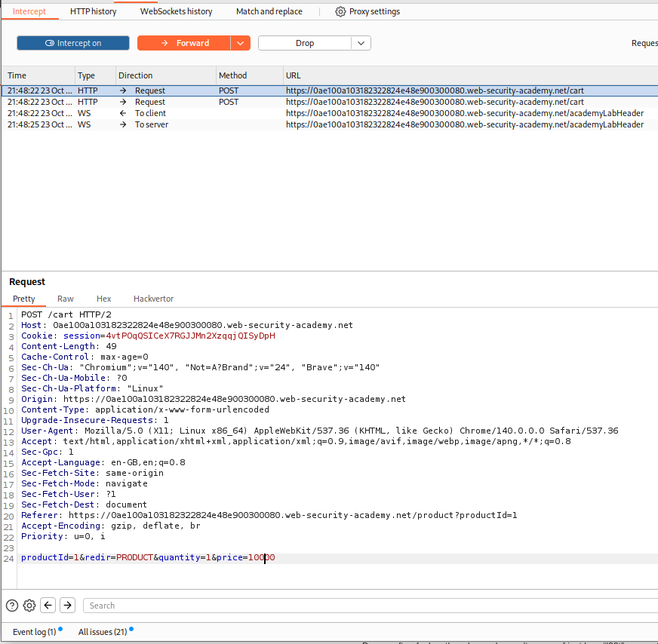The height and width of the screenshot is (644, 658).
Task: Switch to the HTTP history tab
Action: click(93, 11)
